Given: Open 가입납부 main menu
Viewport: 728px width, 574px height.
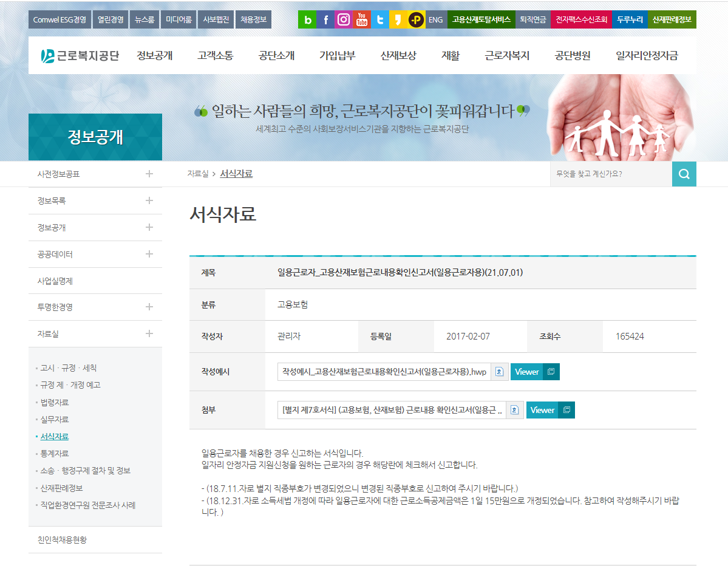Looking at the screenshot, I should 338,56.
